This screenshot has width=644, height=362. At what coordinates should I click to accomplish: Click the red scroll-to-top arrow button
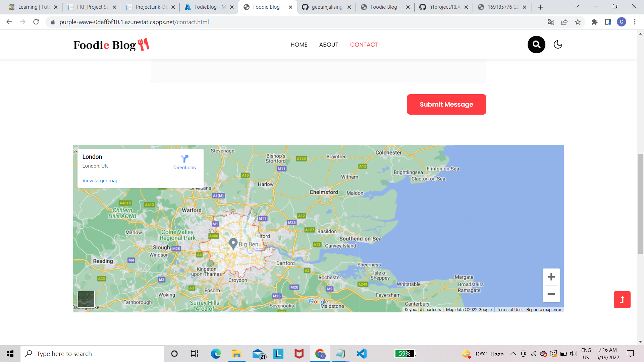coord(622,299)
